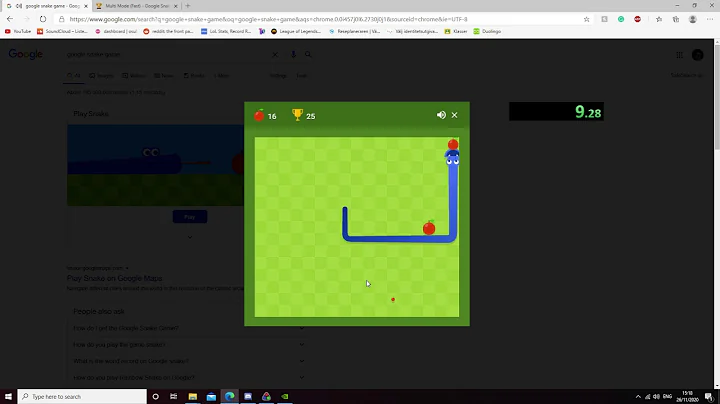Click the red apple near the snake tail

tap(429, 228)
